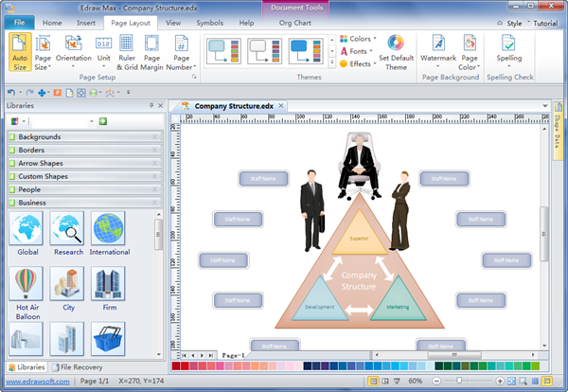Visit the www.edrawsoft.com link

[x=38, y=382]
